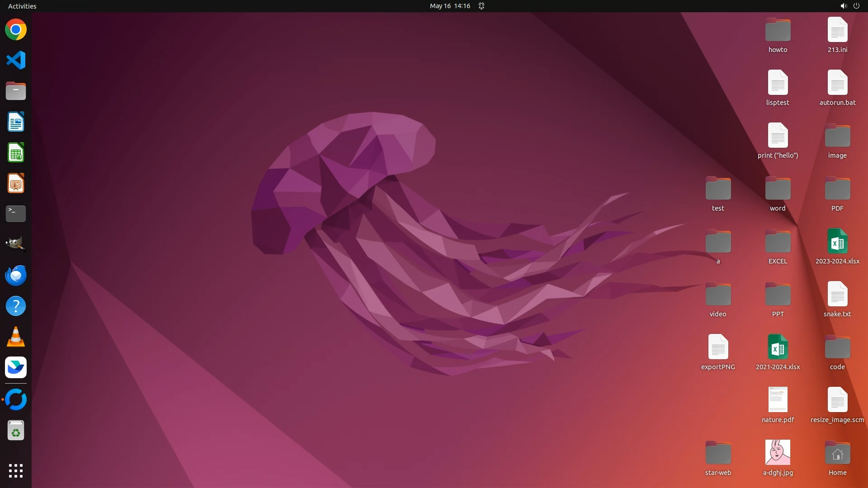Open system menu via power icon
Image resolution: width=868 pixels, height=488 pixels.
click(856, 6)
